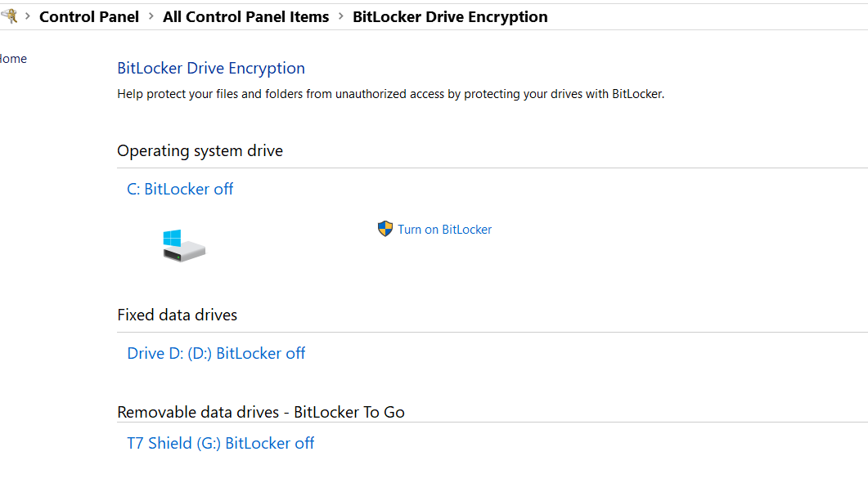The height and width of the screenshot is (483, 868).
Task: Navigate to All Control Panel Items breadcrumb
Action: coord(245,16)
